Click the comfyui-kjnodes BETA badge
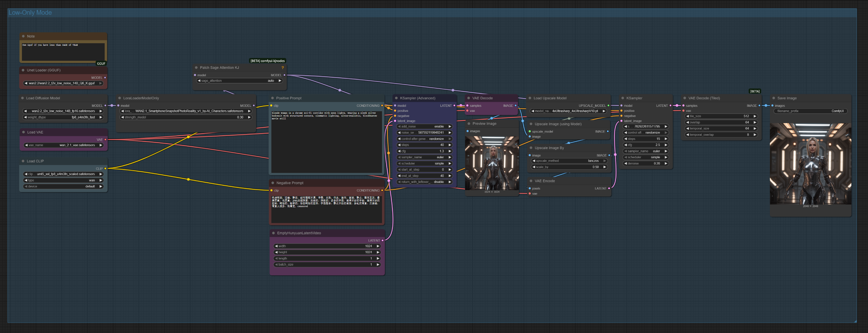The width and height of the screenshot is (868, 333). (268, 61)
